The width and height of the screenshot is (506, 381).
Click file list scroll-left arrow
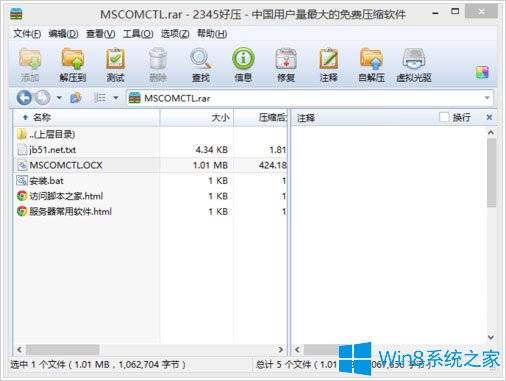[x=19, y=349]
